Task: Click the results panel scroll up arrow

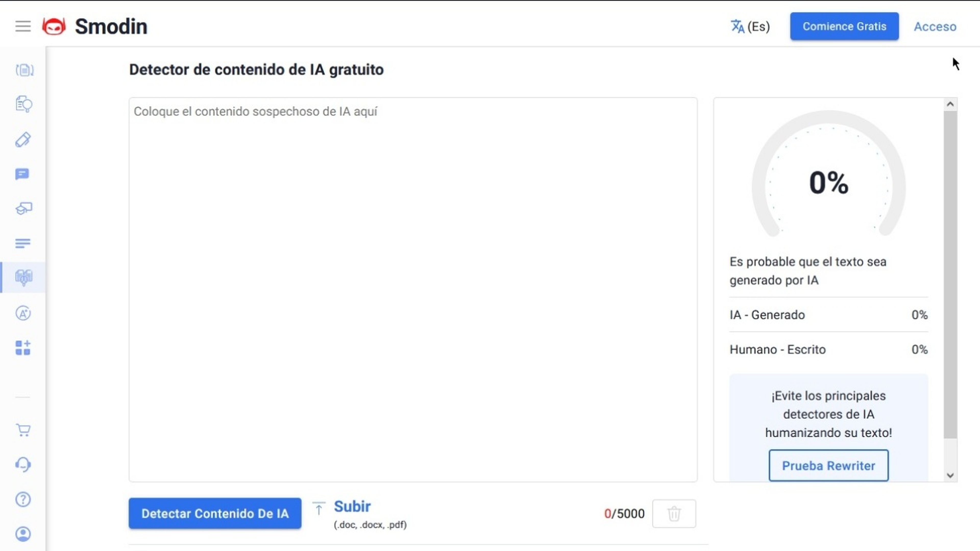Action: (950, 104)
